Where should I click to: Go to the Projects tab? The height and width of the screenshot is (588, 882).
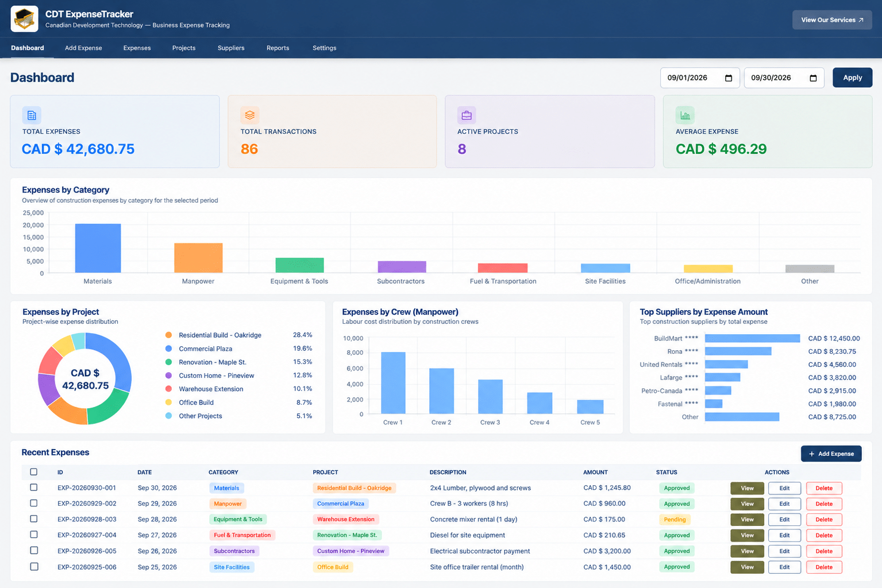pyautogui.click(x=184, y=48)
